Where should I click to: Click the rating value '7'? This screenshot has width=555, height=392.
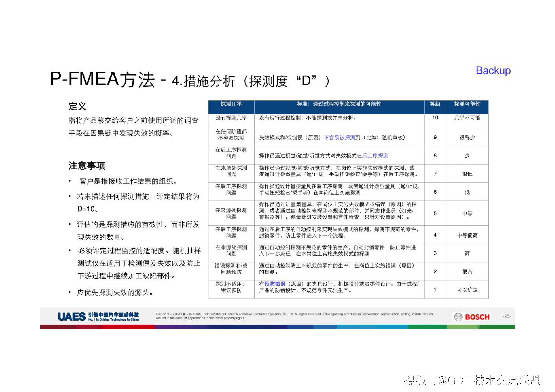pyautogui.click(x=435, y=174)
